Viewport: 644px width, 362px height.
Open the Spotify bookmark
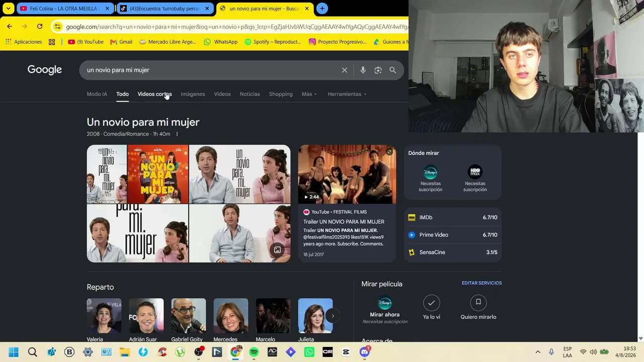pyautogui.click(x=272, y=42)
